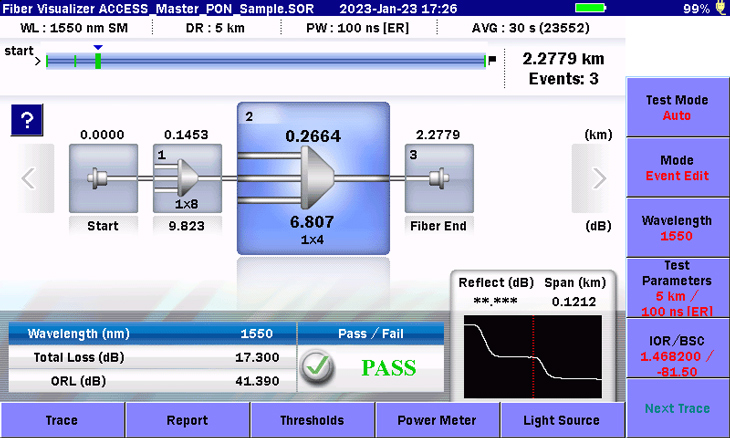Go to previous event with left chevron
This screenshot has width=730, height=438.
pyautogui.click(x=28, y=178)
